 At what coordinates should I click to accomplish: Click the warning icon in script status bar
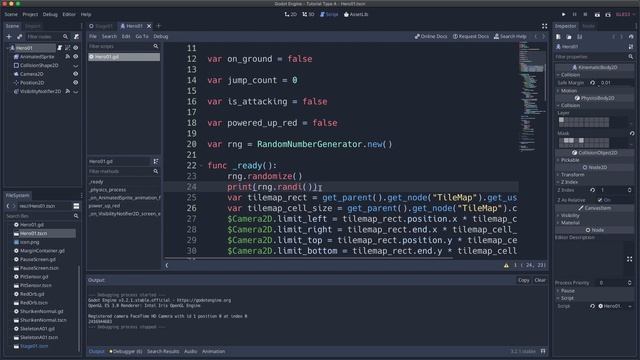tap(506, 265)
